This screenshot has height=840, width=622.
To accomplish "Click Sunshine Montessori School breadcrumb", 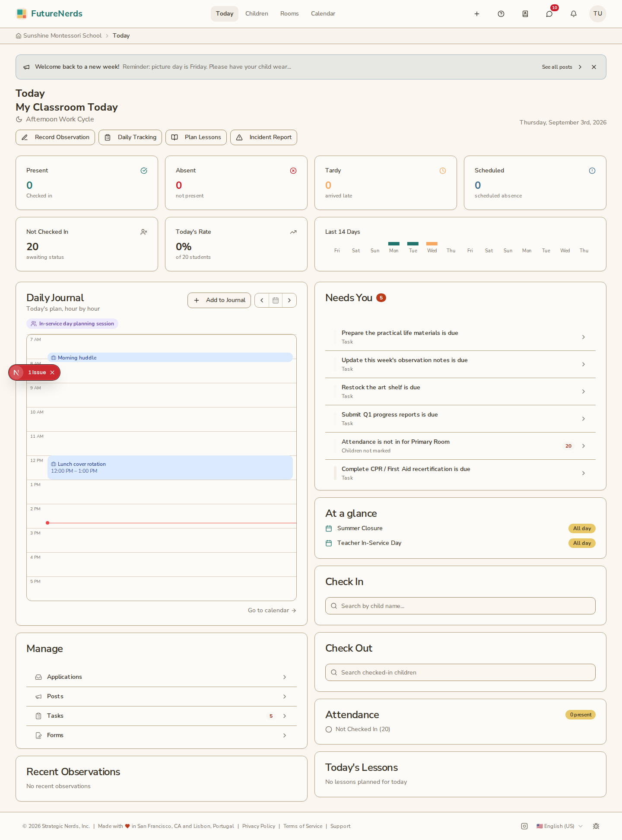I will [x=59, y=36].
